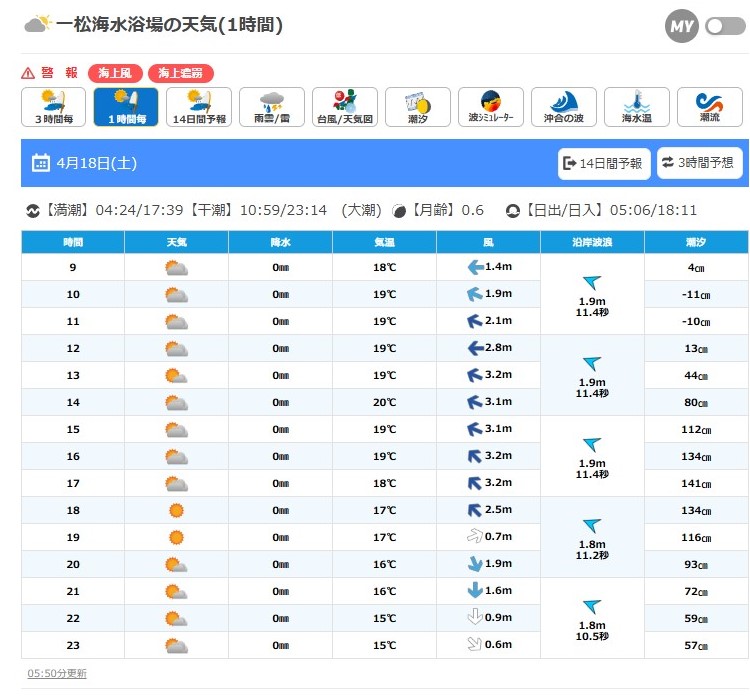
Task: Select the 1時間毎 hourly forecast icon
Action: (126, 107)
